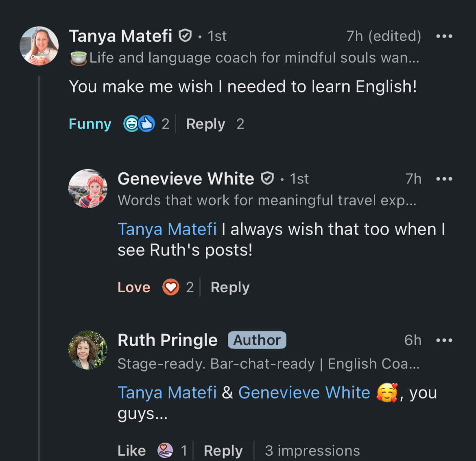The image size is (476, 461).
Task: Click the verified badge next to Tanya Matefi
Action: coord(185,35)
